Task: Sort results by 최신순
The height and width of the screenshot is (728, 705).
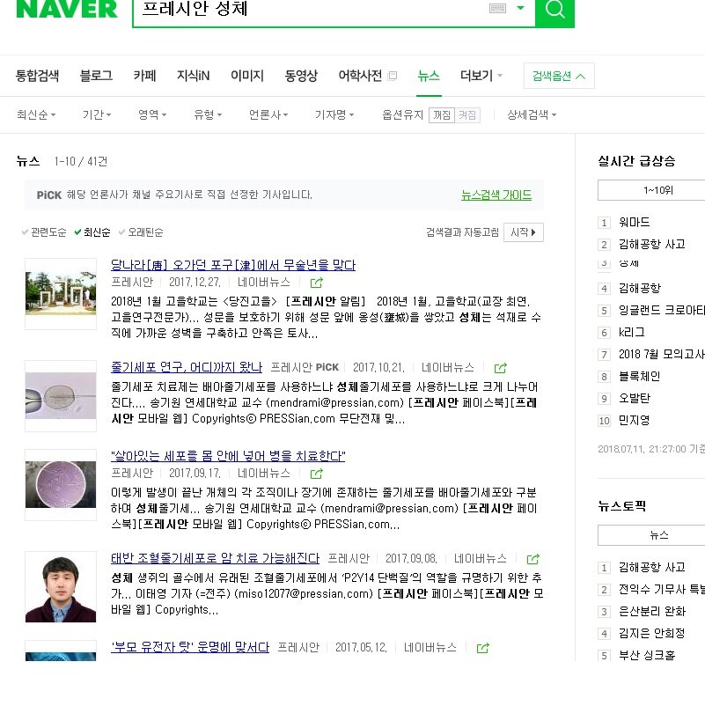Action: (x=92, y=232)
